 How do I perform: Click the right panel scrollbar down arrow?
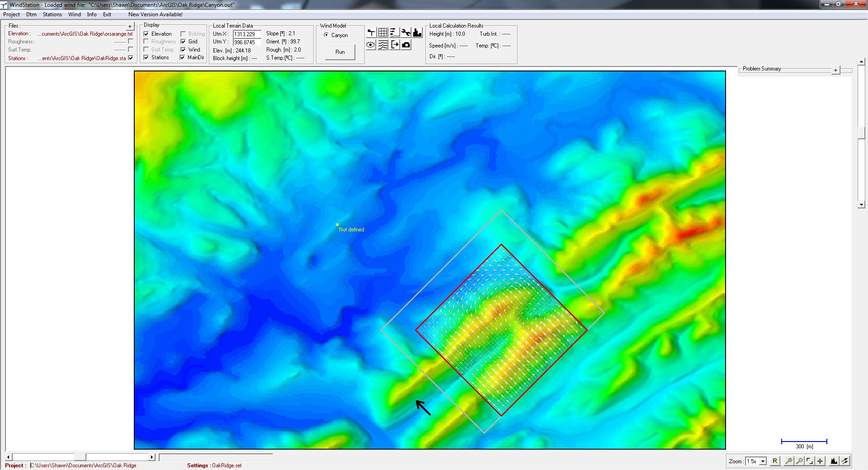click(861, 205)
